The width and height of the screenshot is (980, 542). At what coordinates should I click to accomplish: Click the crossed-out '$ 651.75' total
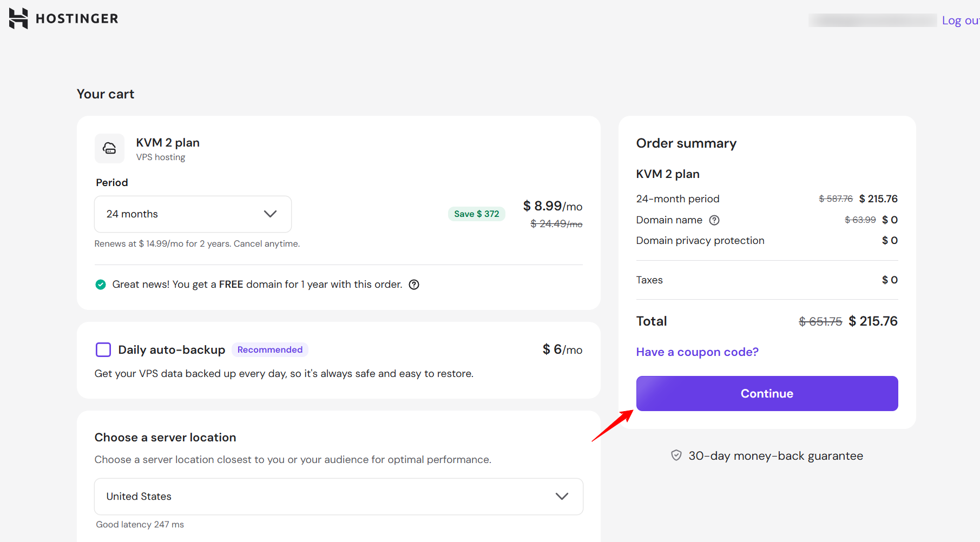point(820,322)
